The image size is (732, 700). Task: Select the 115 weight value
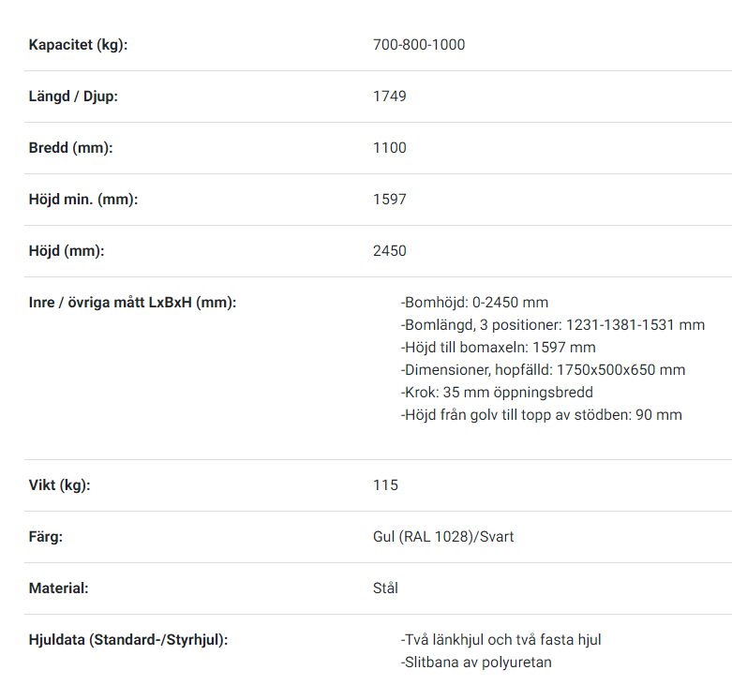(x=385, y=484)
